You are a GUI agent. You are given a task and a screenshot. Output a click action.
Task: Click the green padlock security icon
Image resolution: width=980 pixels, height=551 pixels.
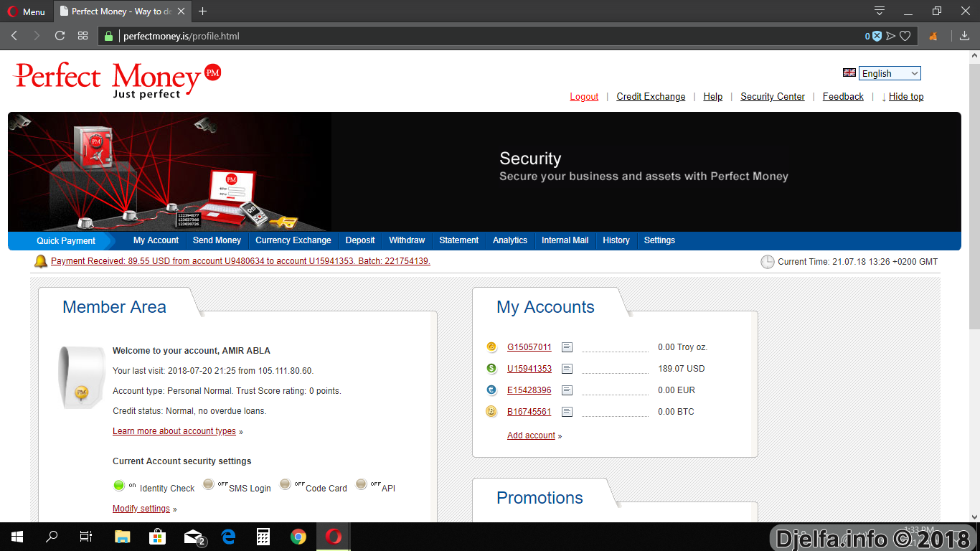[109, 36]
